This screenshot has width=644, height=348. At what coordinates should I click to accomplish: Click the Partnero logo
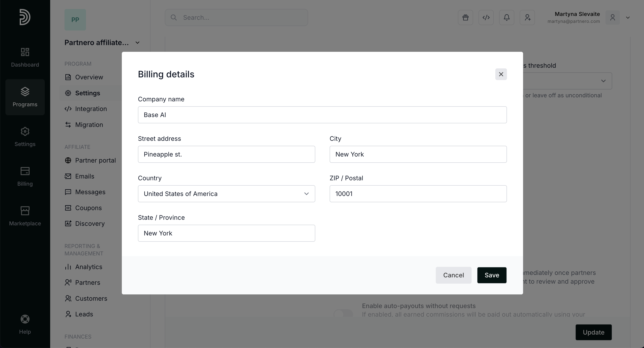tap(25, 17)
